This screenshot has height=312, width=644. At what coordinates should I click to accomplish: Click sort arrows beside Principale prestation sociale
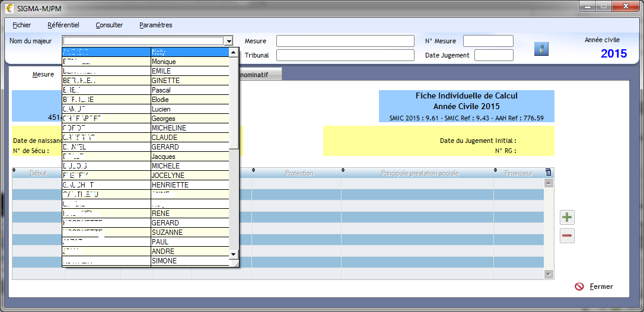[x=343, y=172]
